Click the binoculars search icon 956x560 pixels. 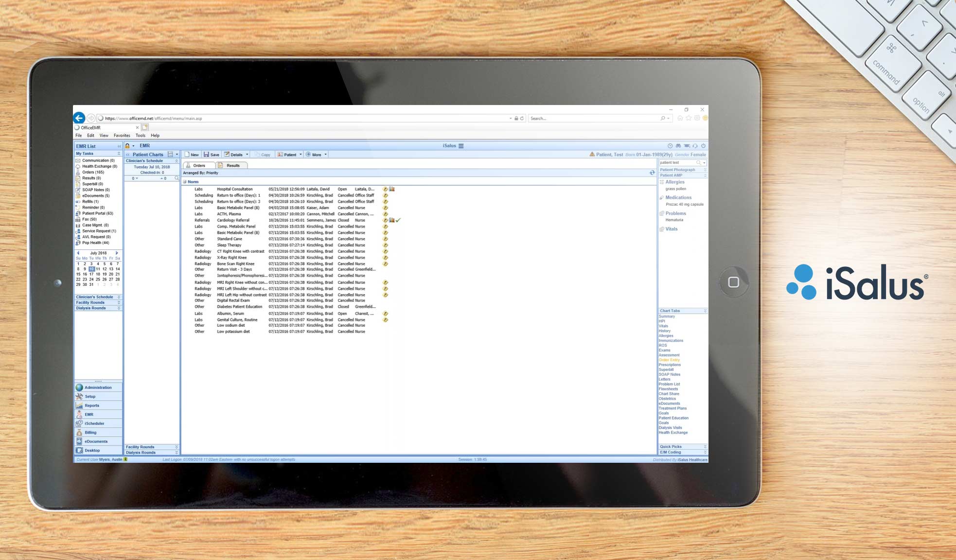point(678,146)
